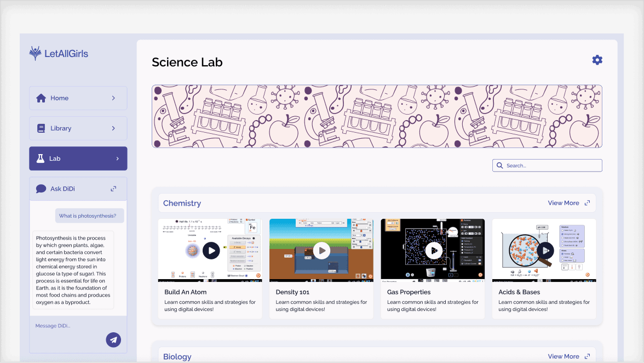Click the Biology section heading

[177, 356]
